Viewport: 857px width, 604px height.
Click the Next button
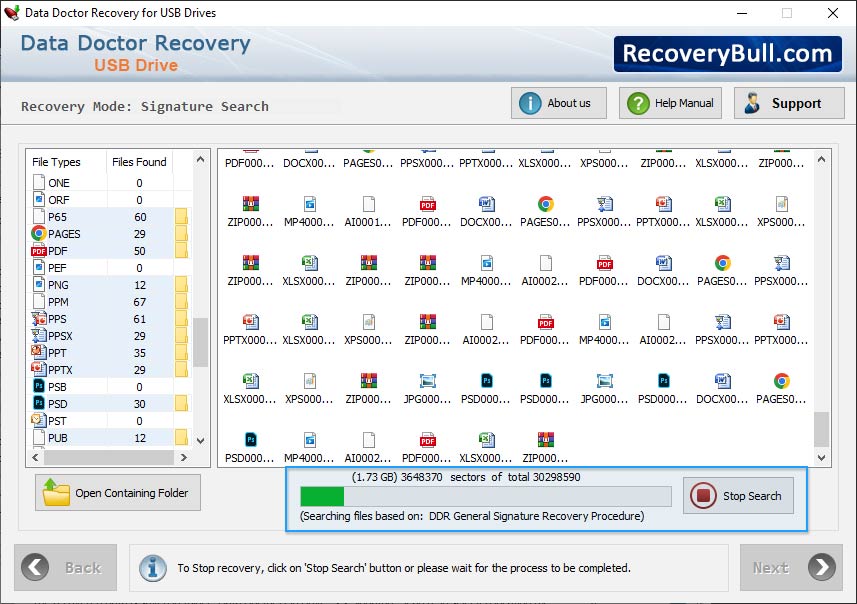tap(791, 567)
